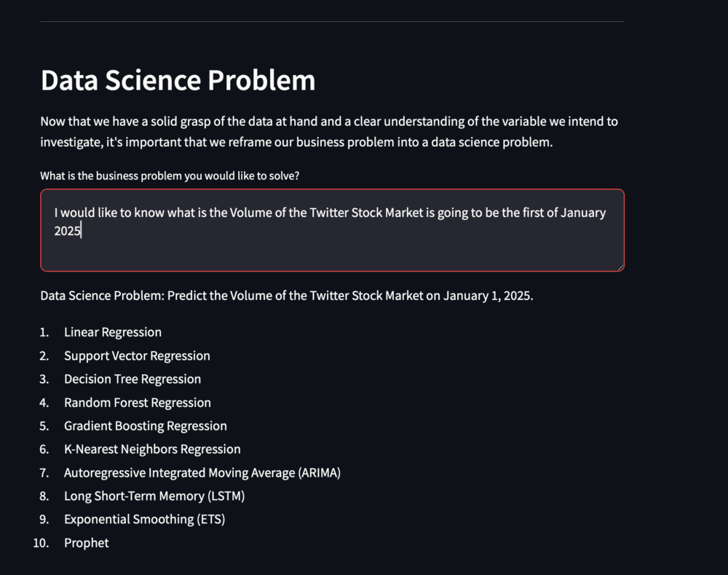Choose the Random Forest Regression entry
The image size is (728, 575).
point(138,402)
